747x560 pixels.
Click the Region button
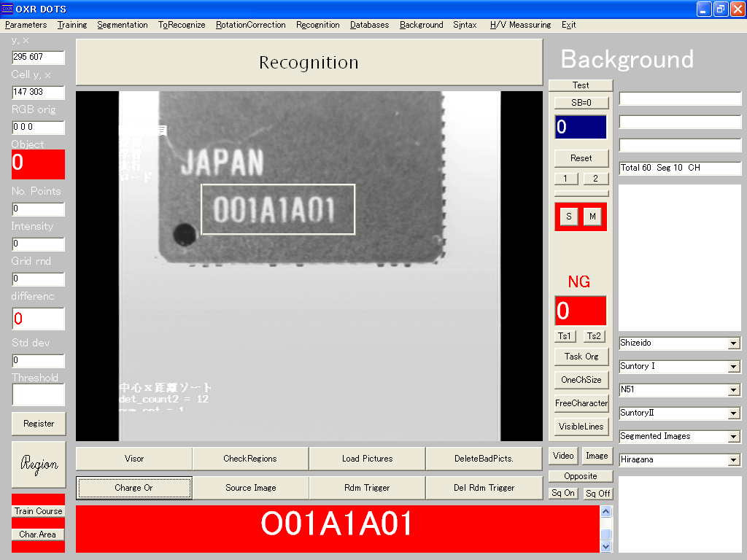point(39,464)
